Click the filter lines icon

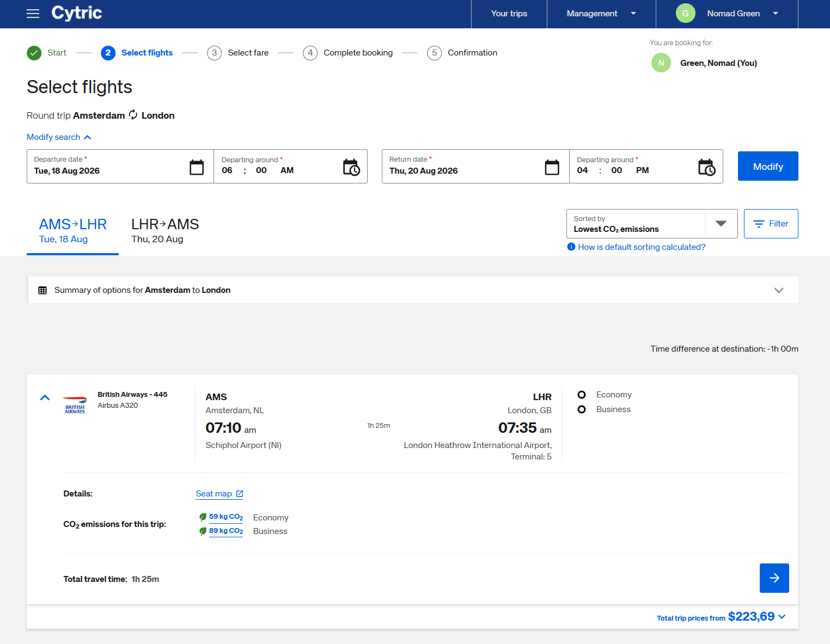pos(759,224)
